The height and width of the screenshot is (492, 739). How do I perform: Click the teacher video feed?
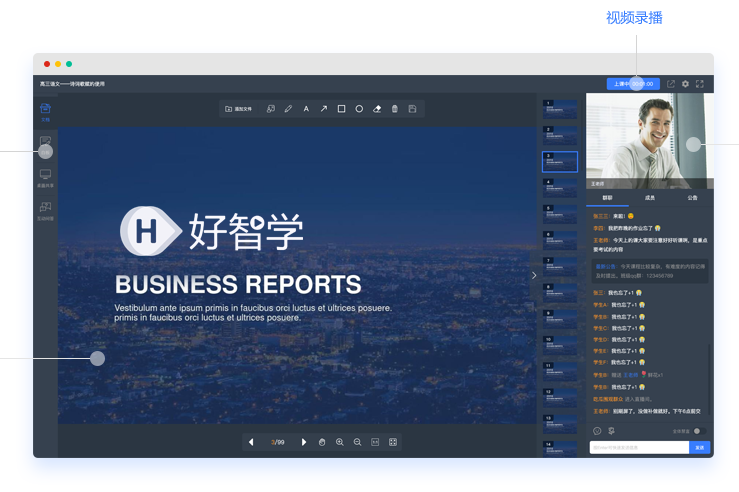pyautogui.click(x=649, y=141)
